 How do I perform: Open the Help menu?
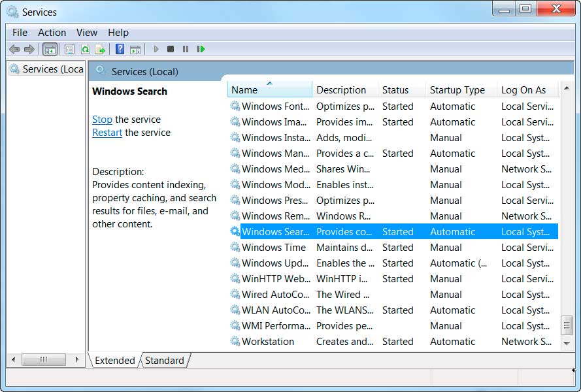(118, 33)
